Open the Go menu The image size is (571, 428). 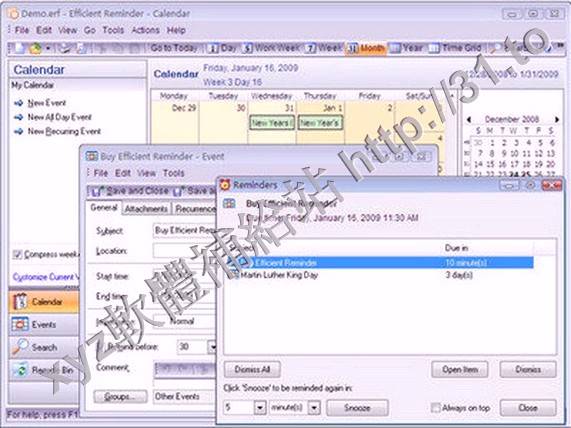click(x=90, y=30)
